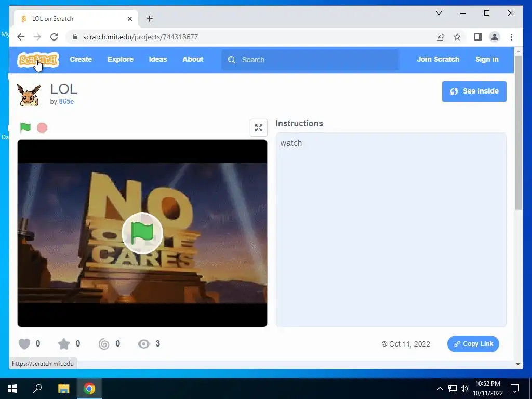The height and width of the screenshot is (399, 532).
Task: Bookmark this tab with the star
Action: tap(457, 37)
